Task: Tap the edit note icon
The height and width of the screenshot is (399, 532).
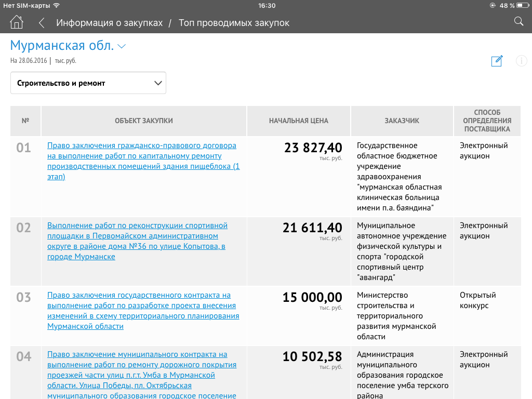Action: 497,61
